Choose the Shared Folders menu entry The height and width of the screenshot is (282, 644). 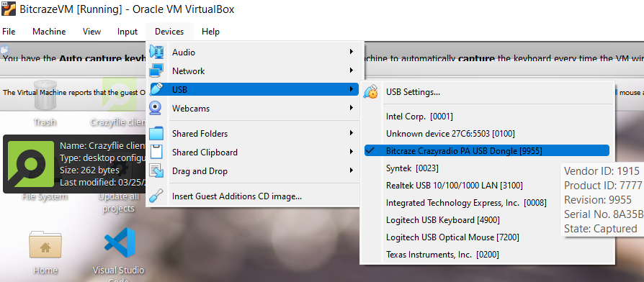pos(254,133)
